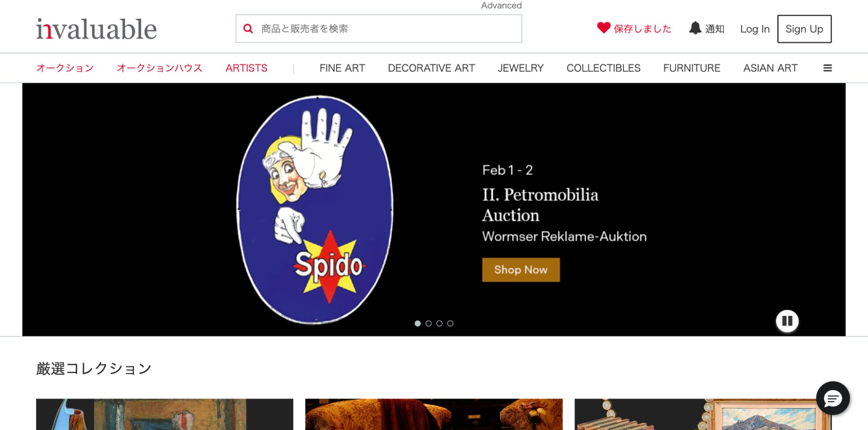Click the Log In link
The width and height of the screenshot is (868, 430).
pos(755,29)
